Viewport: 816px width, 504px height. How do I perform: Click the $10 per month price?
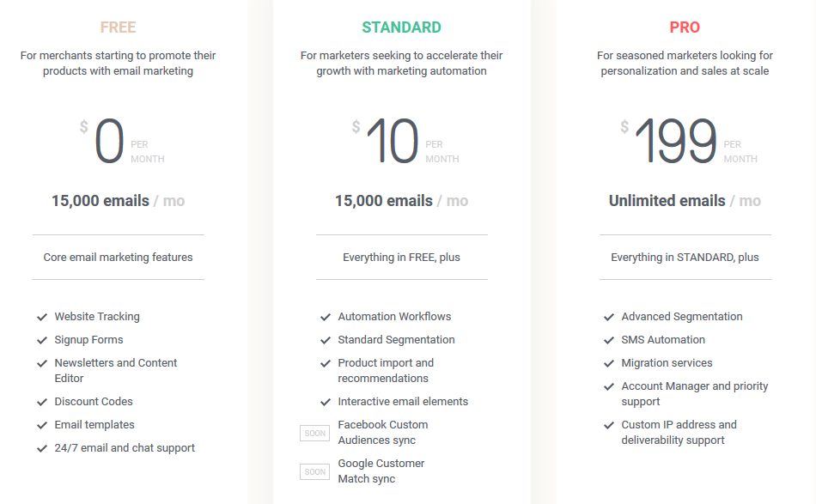tap(393, 142)
